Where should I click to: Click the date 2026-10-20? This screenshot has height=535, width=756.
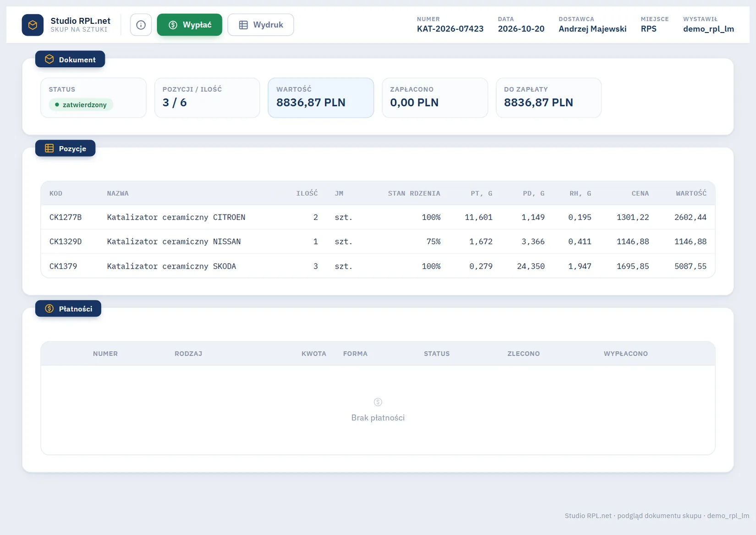coord(521,29)
